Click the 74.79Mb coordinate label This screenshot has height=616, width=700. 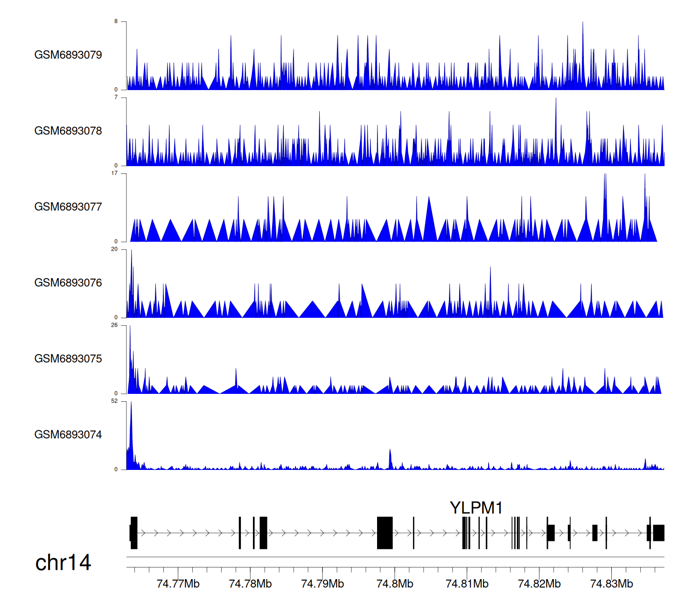pos(322,584)
